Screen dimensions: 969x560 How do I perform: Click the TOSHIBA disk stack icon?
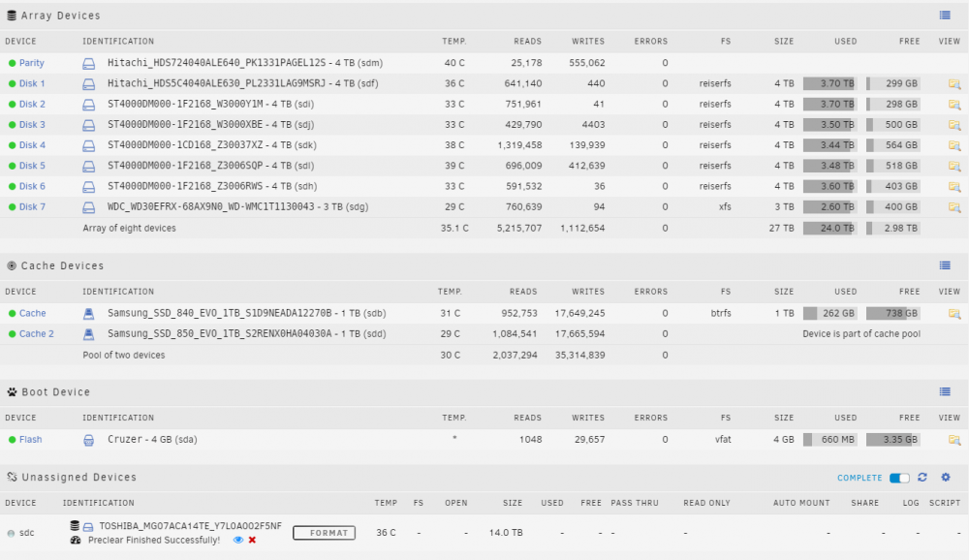click(75, 525)
